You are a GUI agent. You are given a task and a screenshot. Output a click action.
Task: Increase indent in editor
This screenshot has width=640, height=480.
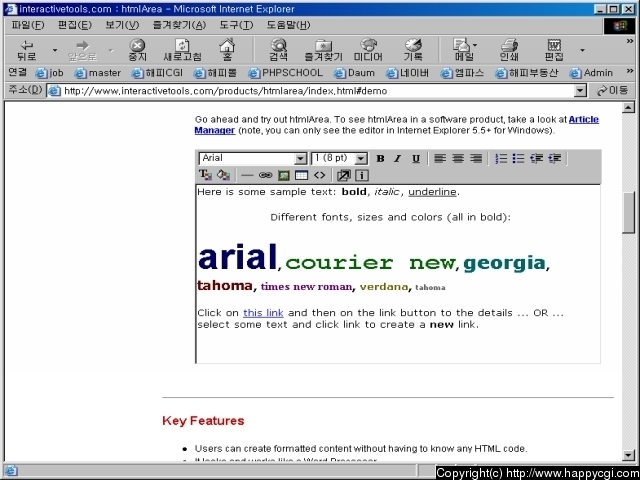[554, 159]
